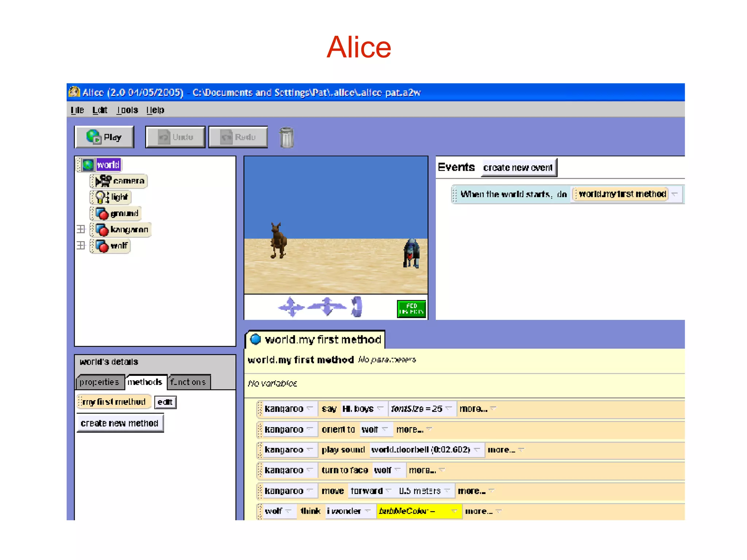This screenshot has width=747, height=560.
Task: Click the kangaroo object icon
Action: (x=102, y=229)
